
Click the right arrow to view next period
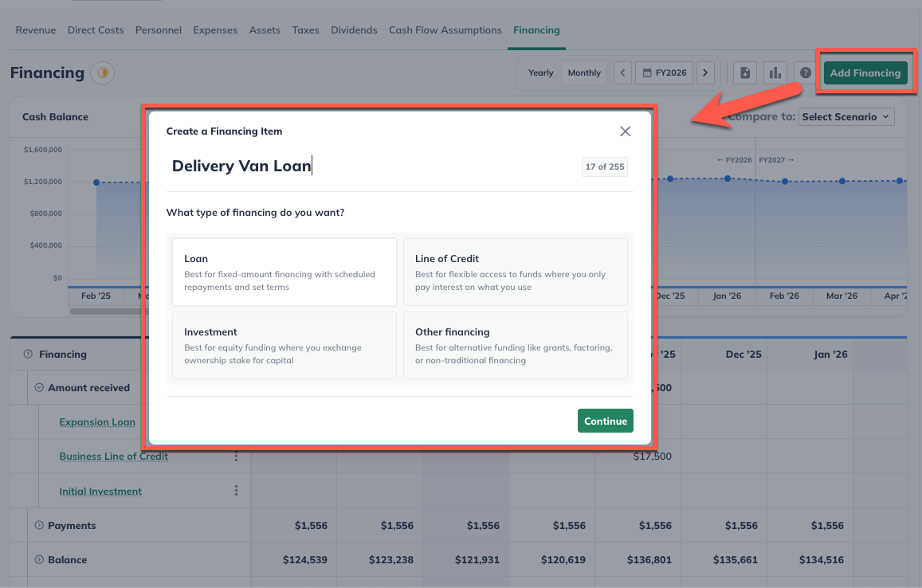coord(705,73)
